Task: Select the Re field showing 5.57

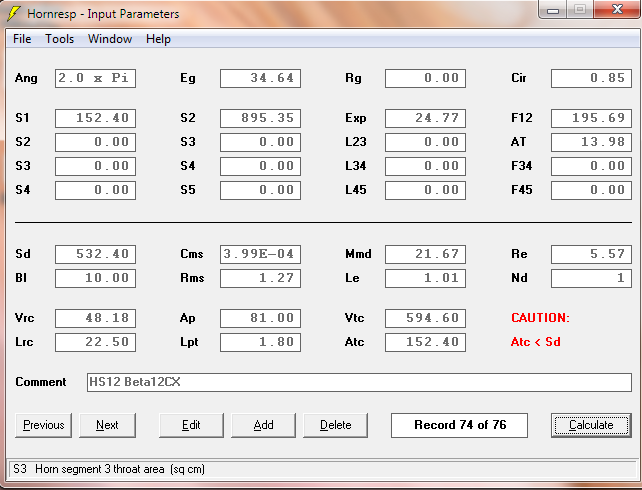Action: click(x=591, y=254)
